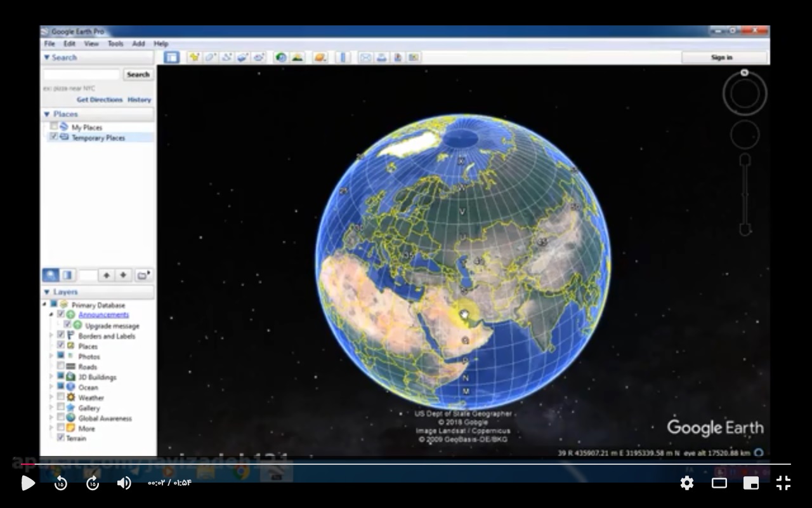Open the View menu
Screen dimensions: 812x508
click(91, 44)
